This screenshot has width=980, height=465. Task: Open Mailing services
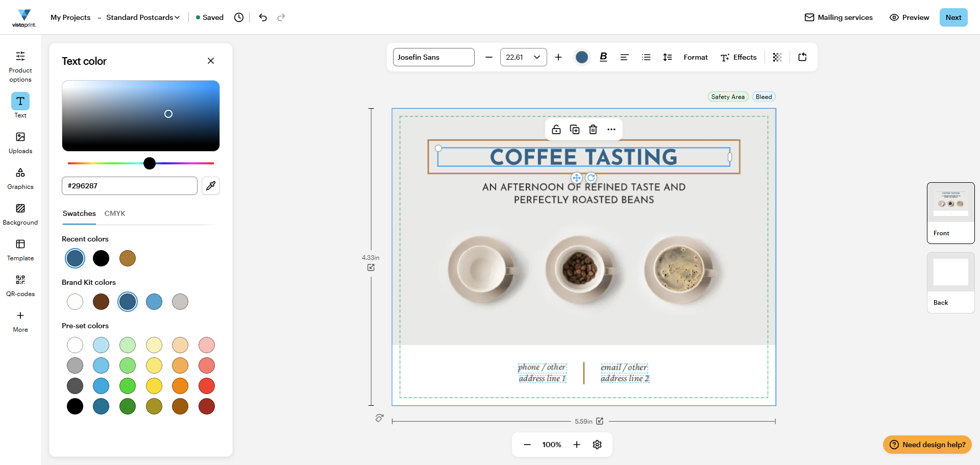[x=839, y=17]
